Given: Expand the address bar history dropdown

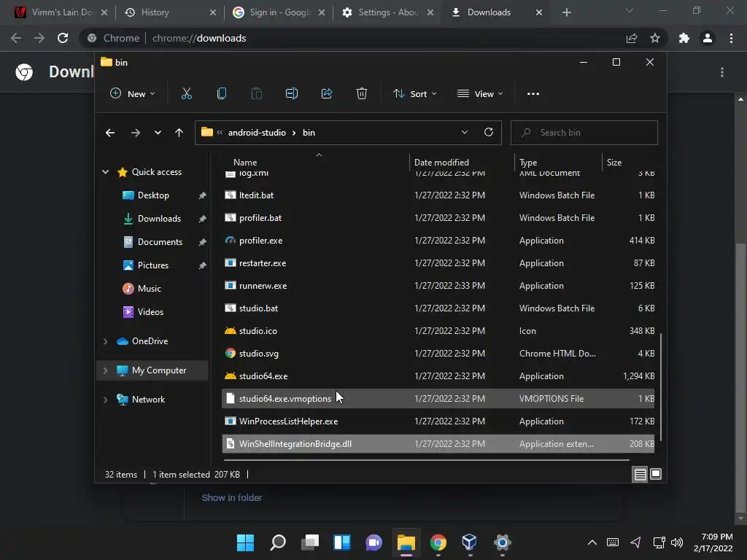Looking at the screenshot, I should click(465, 133).
